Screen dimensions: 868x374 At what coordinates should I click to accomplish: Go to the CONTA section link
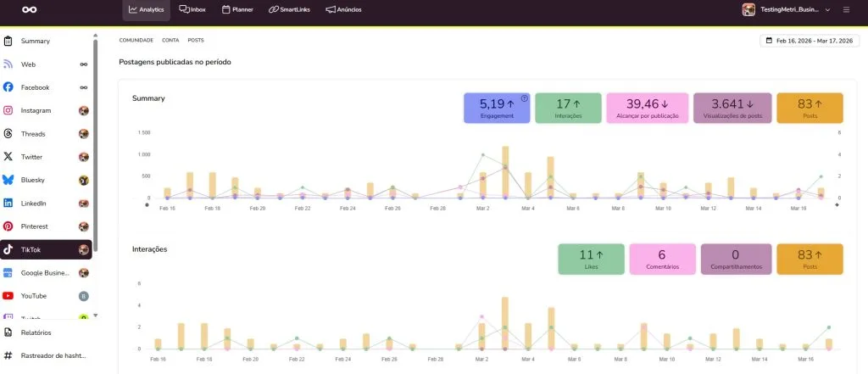click(x=170, y=40)
